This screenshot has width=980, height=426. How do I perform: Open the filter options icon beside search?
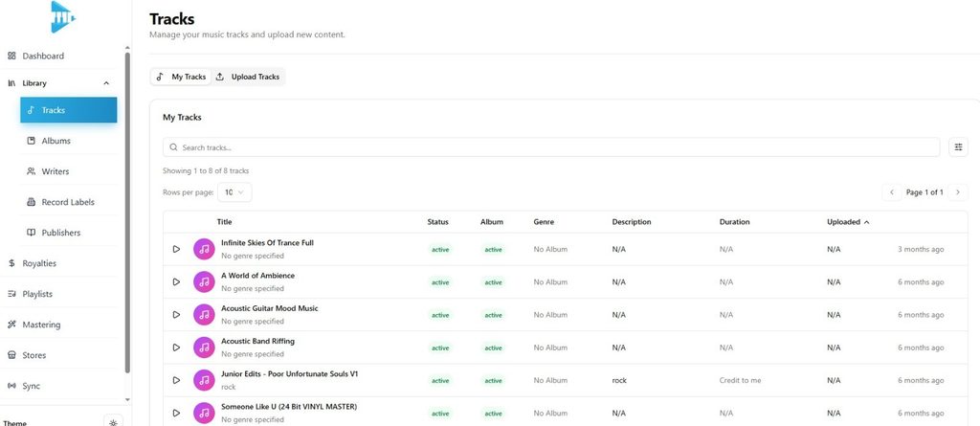tap(958, 147)
